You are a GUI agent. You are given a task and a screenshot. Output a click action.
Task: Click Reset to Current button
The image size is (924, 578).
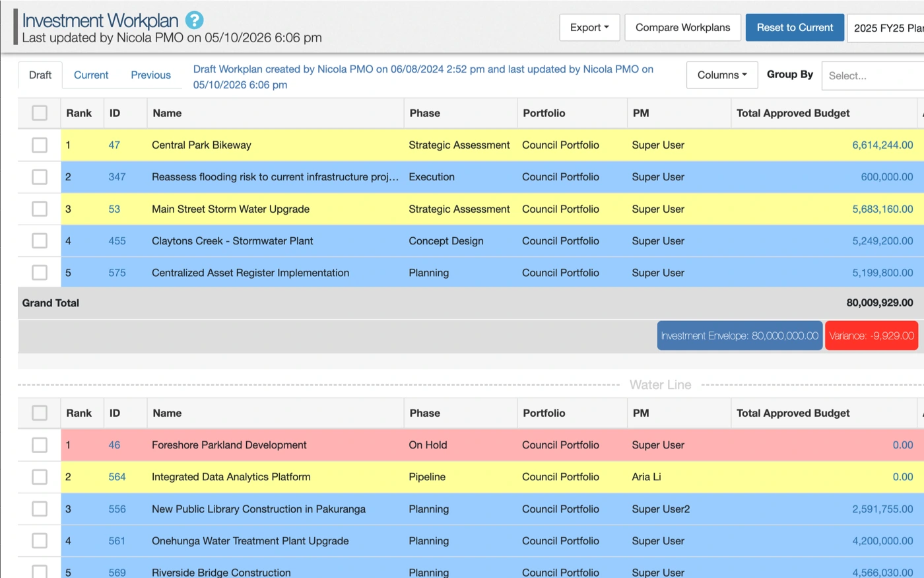click(x=795, y=27)
